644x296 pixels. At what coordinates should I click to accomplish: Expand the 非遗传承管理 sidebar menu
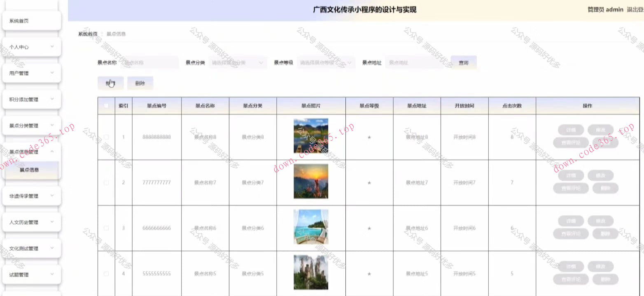point(31,196)
